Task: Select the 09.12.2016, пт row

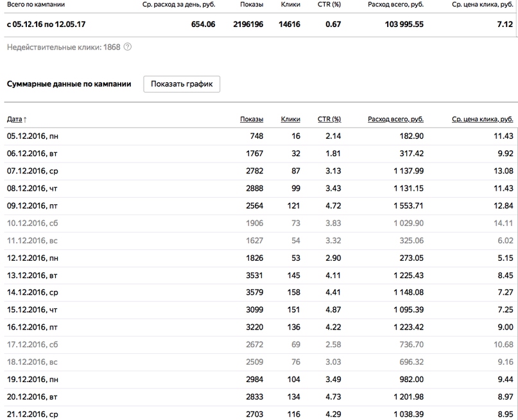Action: pos(260,206)
